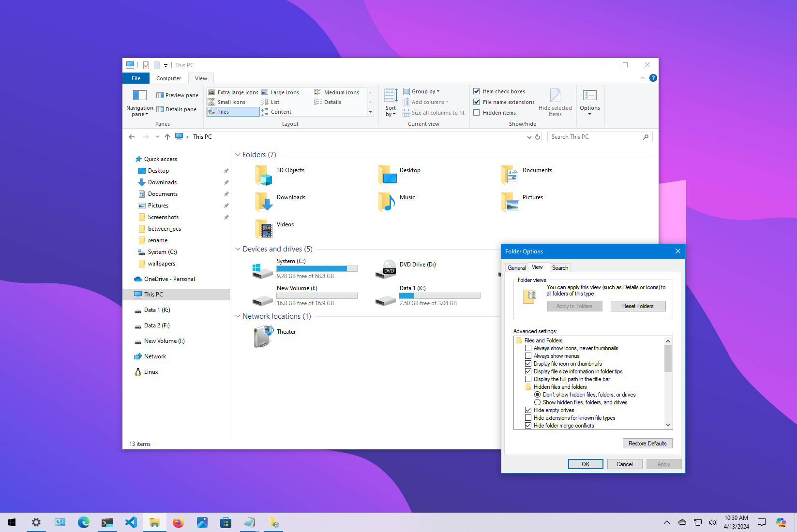Screen dimensions: 797x532
Task: Refresh the This PC address bar
Action: pos(537,137)
